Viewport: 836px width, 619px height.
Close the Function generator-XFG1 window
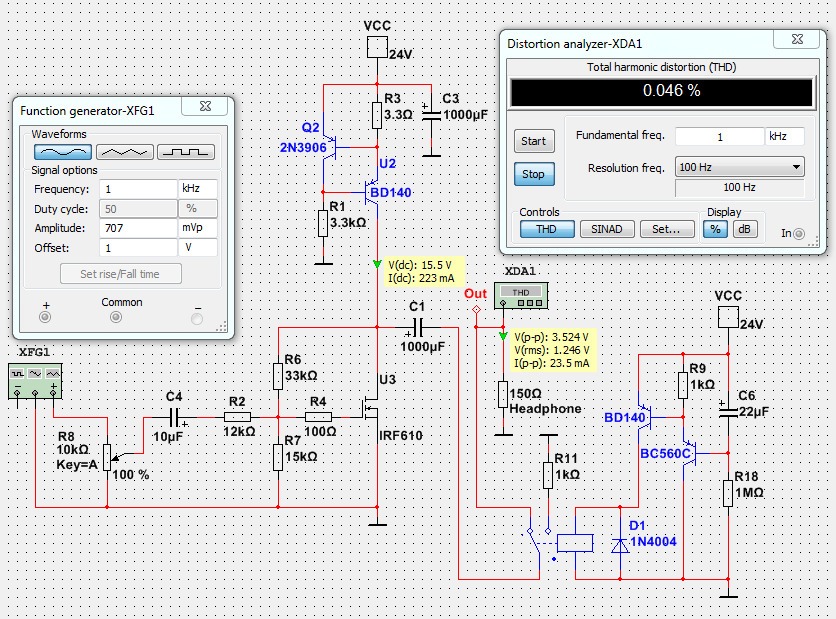click(x=205, y=106)
